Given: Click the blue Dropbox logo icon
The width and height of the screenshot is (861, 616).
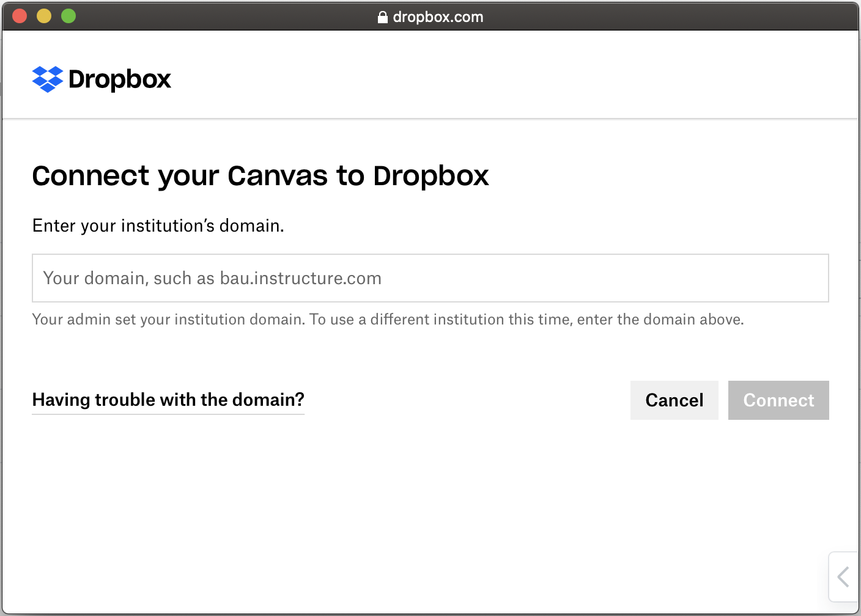Looking at the screenshot, I should 48,79.
